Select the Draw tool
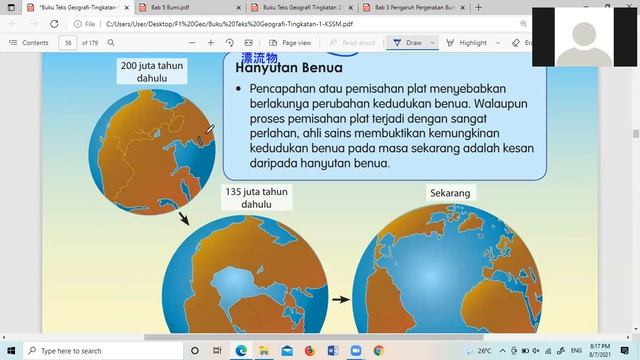The image size is (640, 360). 407,42
